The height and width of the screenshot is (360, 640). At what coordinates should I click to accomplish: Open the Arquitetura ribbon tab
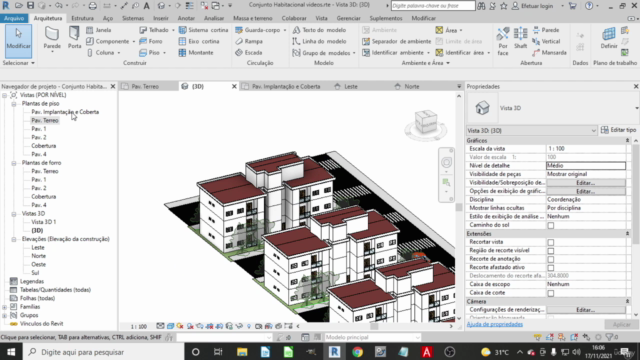(x=48, y=18)
